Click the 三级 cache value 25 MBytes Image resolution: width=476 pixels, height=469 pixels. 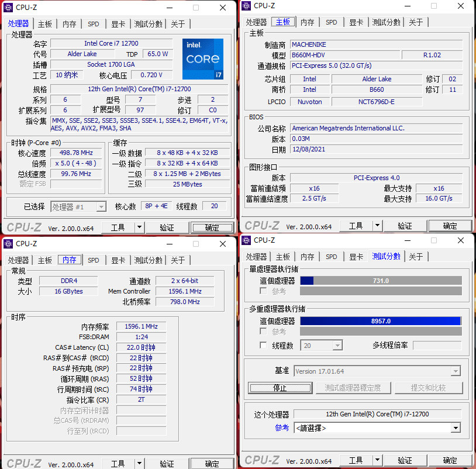[x=188, y=184]
